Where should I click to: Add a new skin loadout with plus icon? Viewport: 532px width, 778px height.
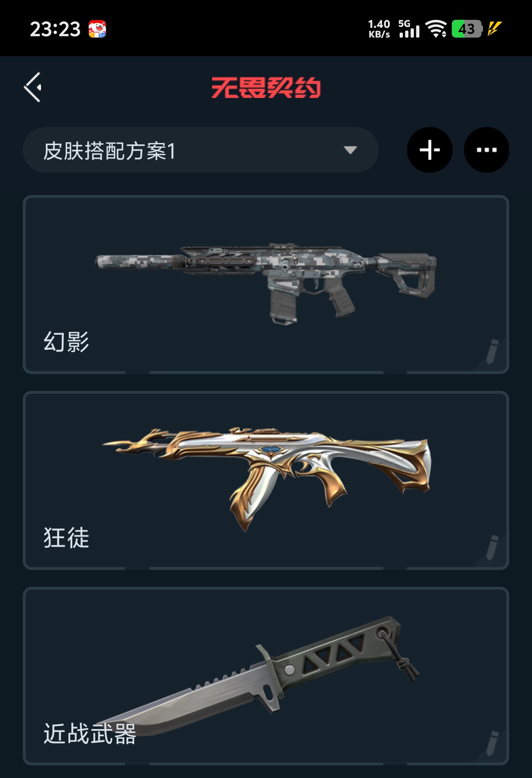pyautogui.click(x=429, y=150)
